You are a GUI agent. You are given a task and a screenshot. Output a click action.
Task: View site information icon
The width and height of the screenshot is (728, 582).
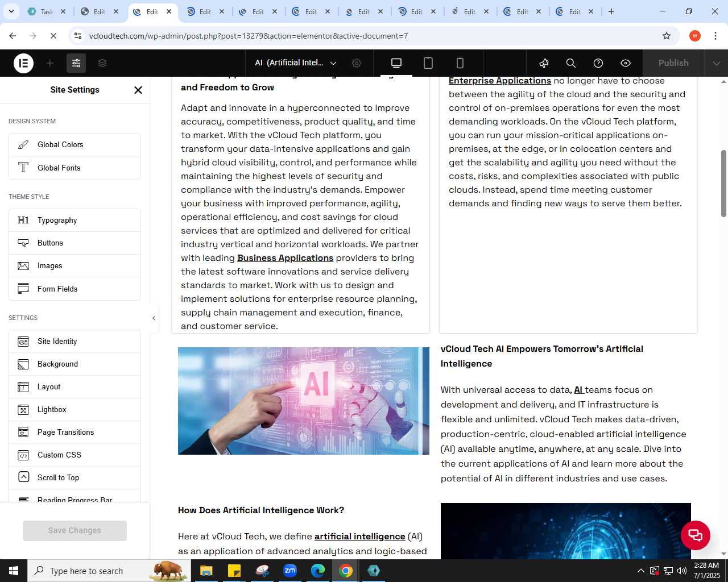point(78,36)
